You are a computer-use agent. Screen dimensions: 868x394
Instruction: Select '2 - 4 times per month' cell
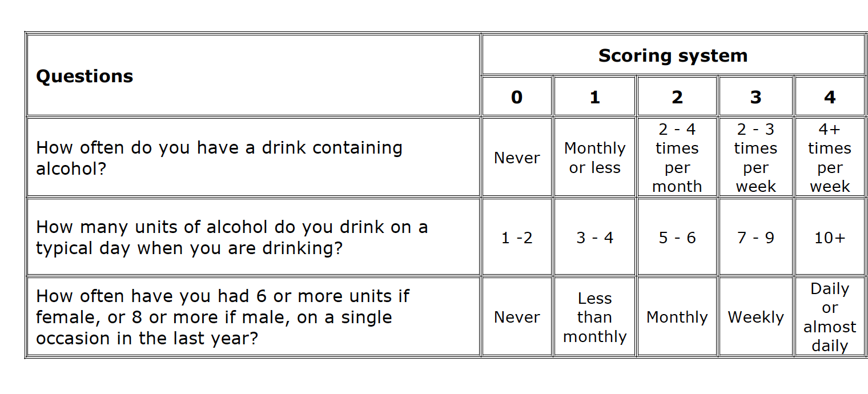point(677,157)
